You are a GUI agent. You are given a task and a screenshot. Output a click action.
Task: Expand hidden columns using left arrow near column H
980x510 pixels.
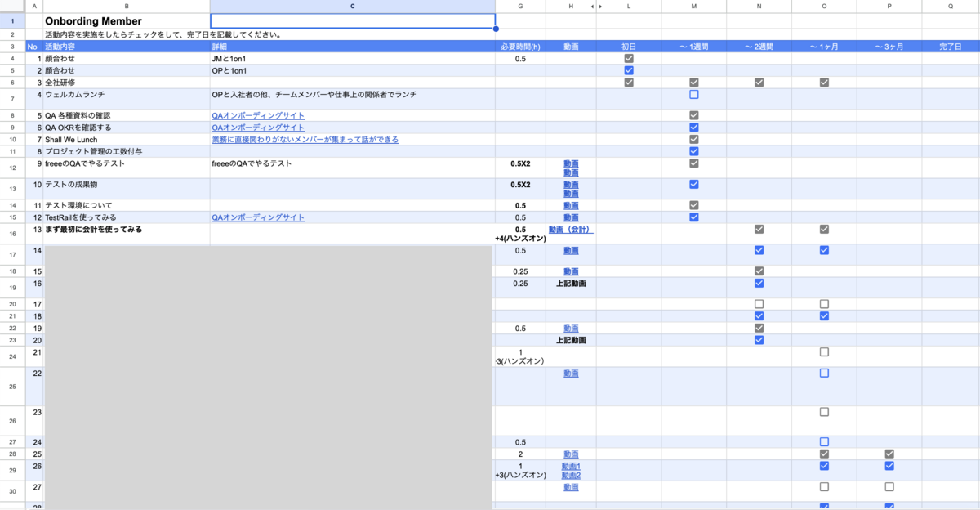click(x=590, y=6)
